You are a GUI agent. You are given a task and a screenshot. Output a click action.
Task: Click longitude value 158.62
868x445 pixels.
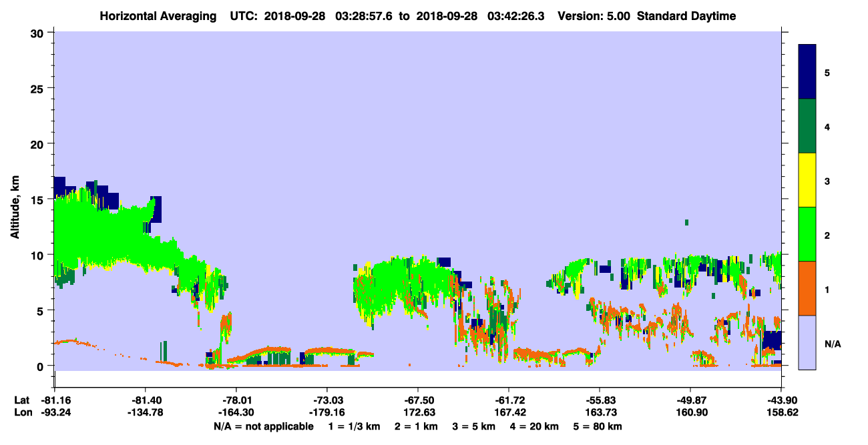781,412
